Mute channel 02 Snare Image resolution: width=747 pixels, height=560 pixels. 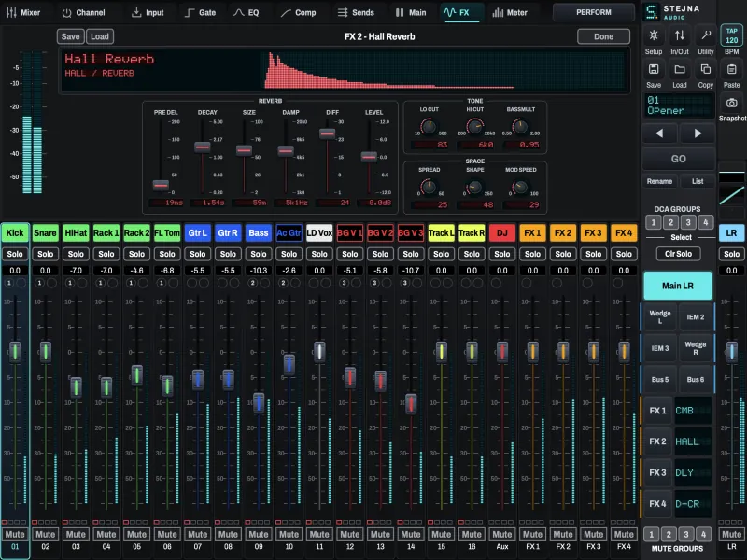[45, 534]
